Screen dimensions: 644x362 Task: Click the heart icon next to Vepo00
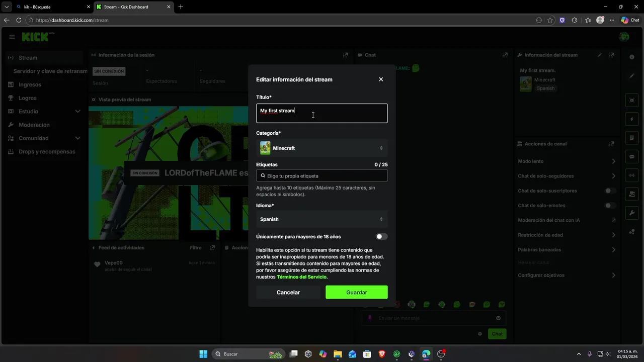coord(98,264)
